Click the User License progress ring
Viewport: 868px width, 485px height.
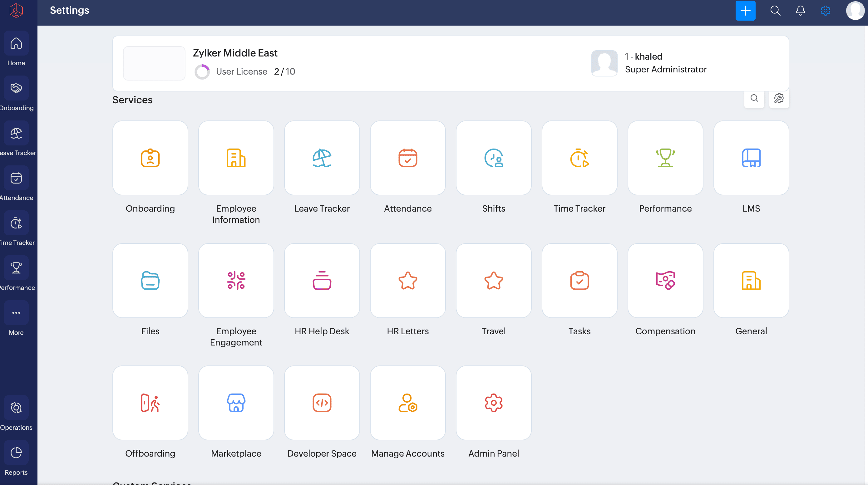coord(202,72)
